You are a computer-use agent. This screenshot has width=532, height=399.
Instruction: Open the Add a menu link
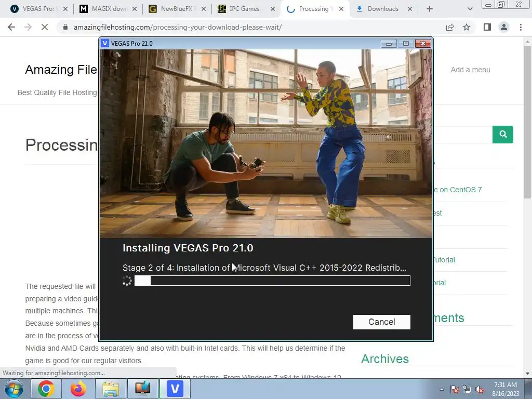(x=470, y=70)
